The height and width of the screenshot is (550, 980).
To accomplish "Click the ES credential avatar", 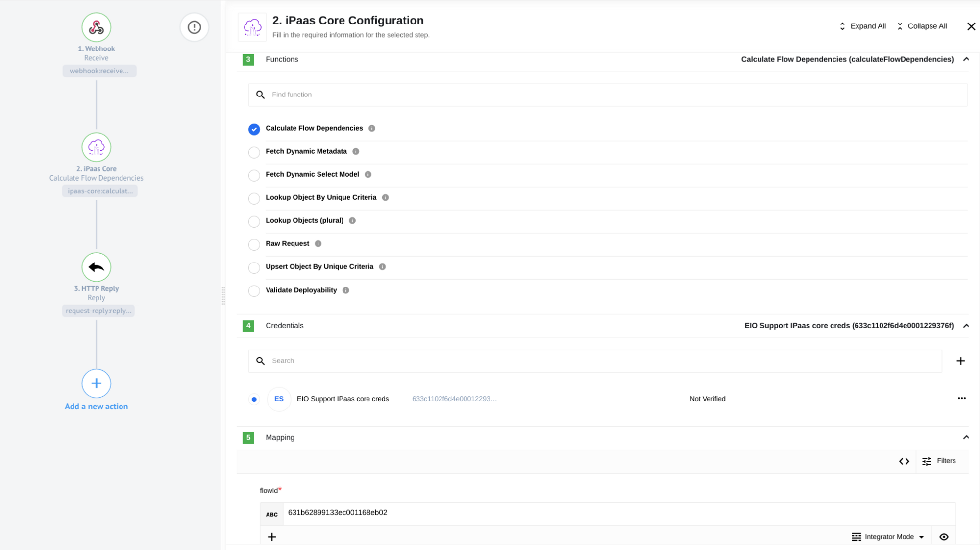I will pos(279,399).
